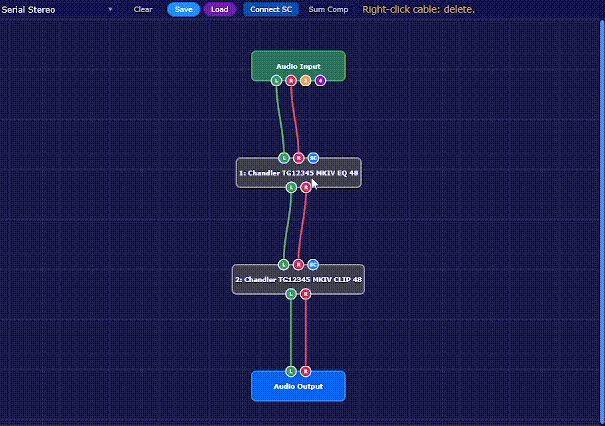The width and height of the screenshot is (605, 426).
Task: Click the SC port on Chandler CLIP node
Action: pos(313,265)
